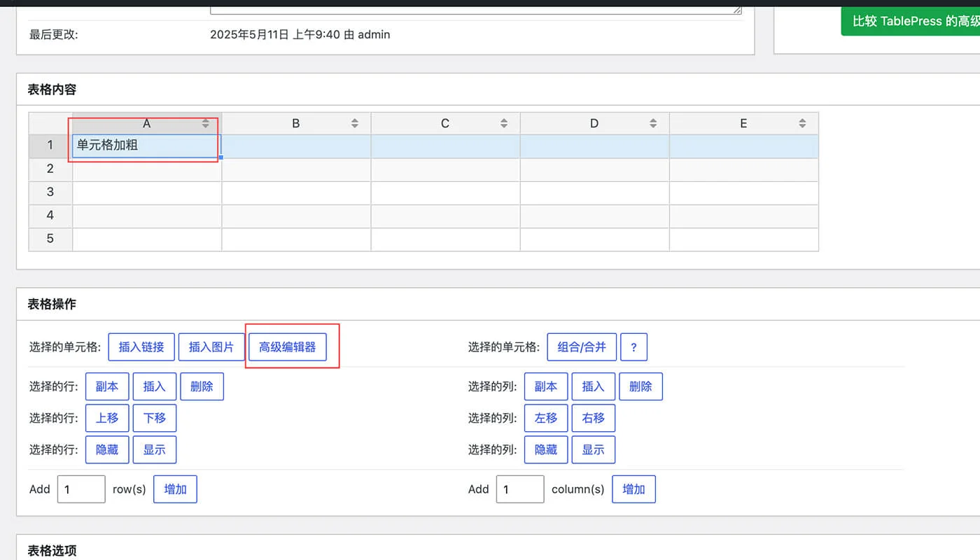
Task: Sort column D using the header arrows
Action: point(654,122)
